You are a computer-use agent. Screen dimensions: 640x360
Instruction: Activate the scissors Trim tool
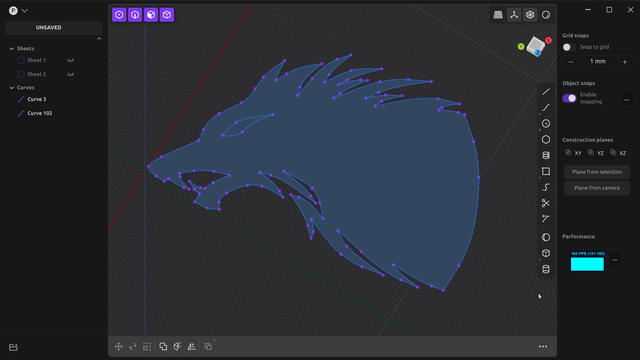click(x=546, y=203)
